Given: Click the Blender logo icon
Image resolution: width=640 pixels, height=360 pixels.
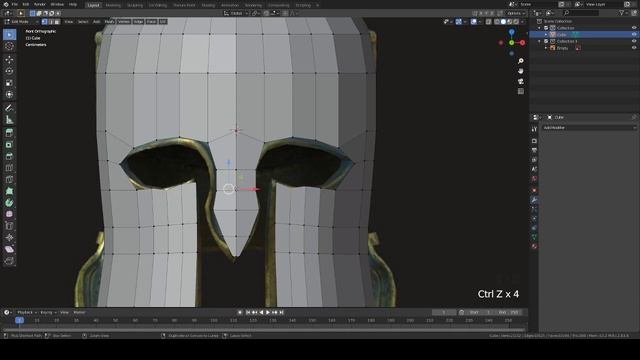Looking at the screenshot, I should (x=6, y=4).
